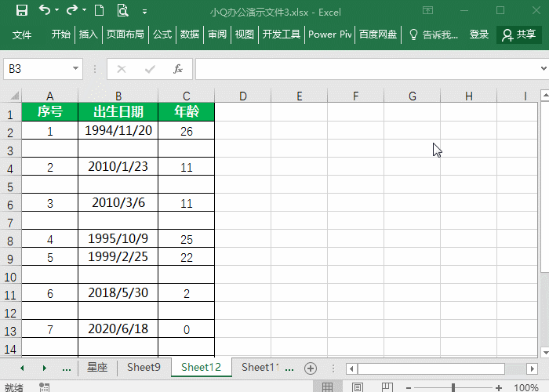Click the Name Box showing B3
This screenshot has width=549, height=392.
click(x=37, y=69)
